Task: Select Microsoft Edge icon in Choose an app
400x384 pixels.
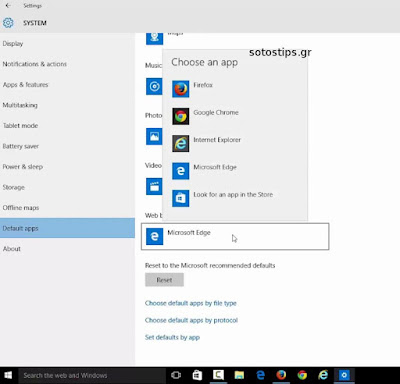Action: [181, 171]
